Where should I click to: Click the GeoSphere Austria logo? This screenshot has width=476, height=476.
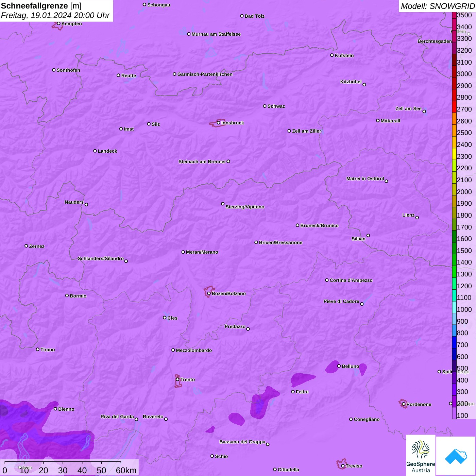tap(421, 456)
